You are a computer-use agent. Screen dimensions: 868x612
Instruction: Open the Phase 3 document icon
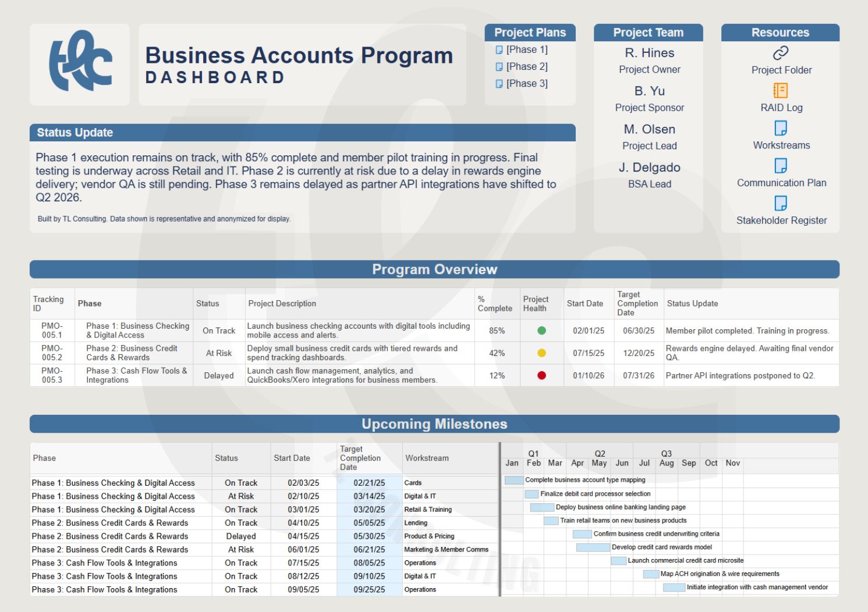(x=499, y=84)
